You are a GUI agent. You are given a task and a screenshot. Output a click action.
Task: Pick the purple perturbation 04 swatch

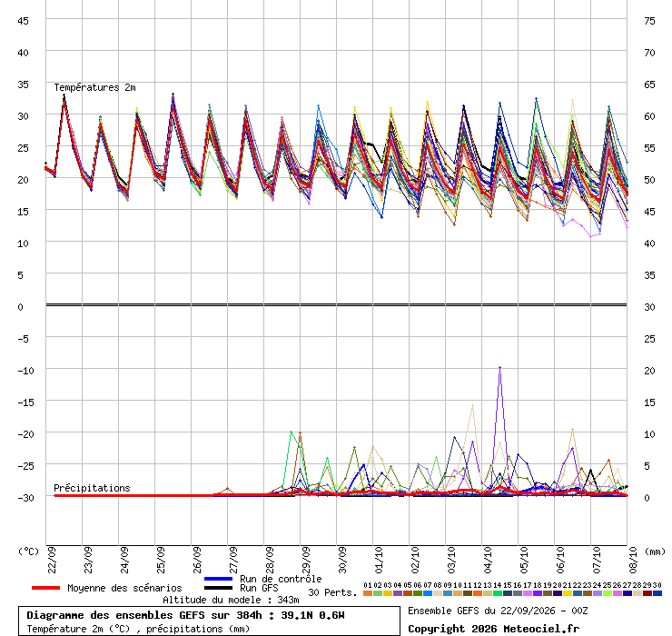[397, 593]
